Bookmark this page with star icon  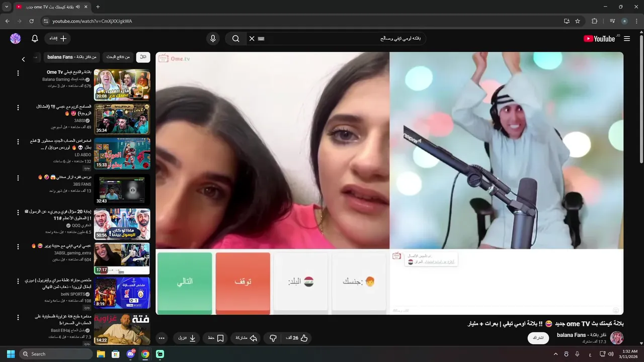point(578,21)
